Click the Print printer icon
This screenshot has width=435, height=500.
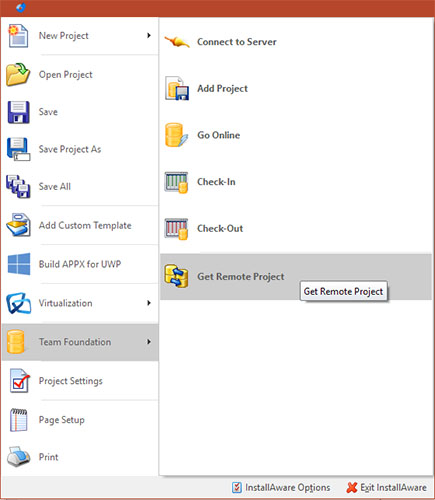point(19,456)
